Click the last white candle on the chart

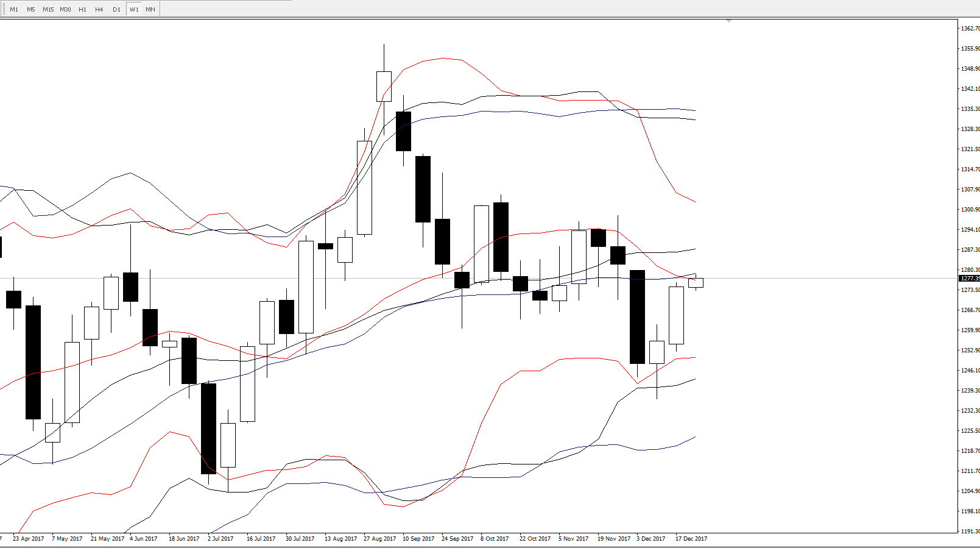696,283
